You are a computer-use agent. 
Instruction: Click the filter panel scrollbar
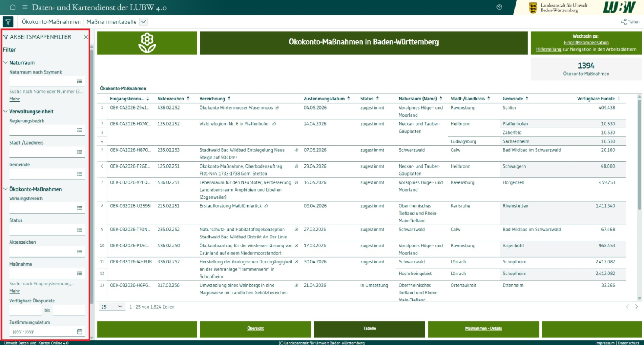(92, 176)
